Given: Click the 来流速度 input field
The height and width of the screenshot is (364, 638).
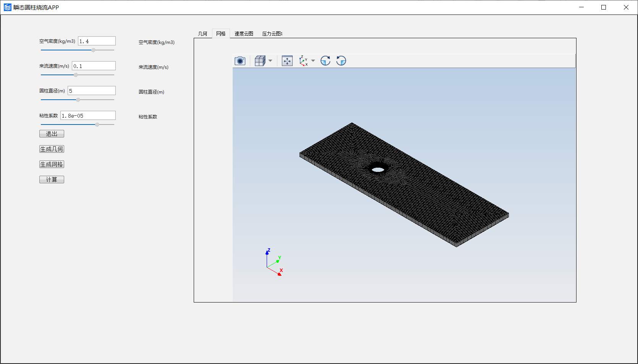Looking at the screenshot, I should [94, 66].
